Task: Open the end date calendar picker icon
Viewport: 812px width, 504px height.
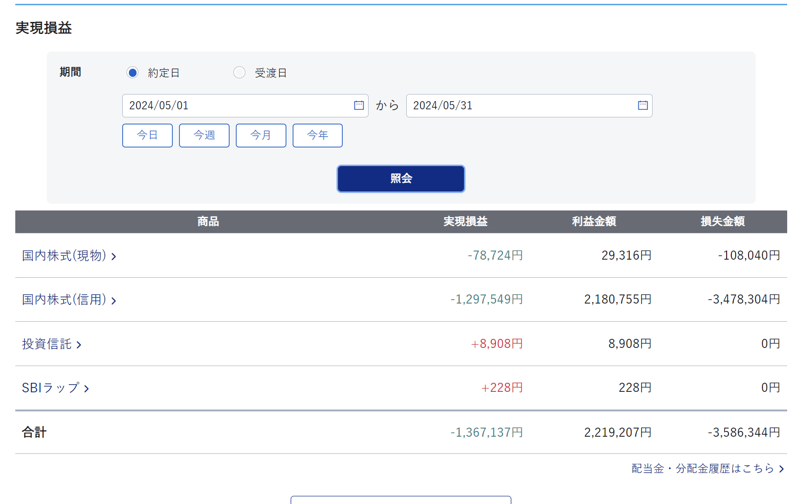Action: (643, 105)
